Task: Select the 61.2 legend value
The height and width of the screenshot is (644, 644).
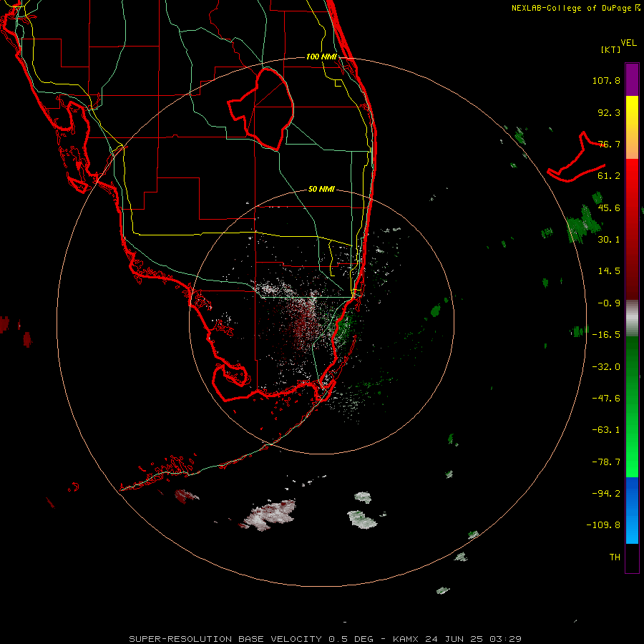Action: (x=609, y=176)
